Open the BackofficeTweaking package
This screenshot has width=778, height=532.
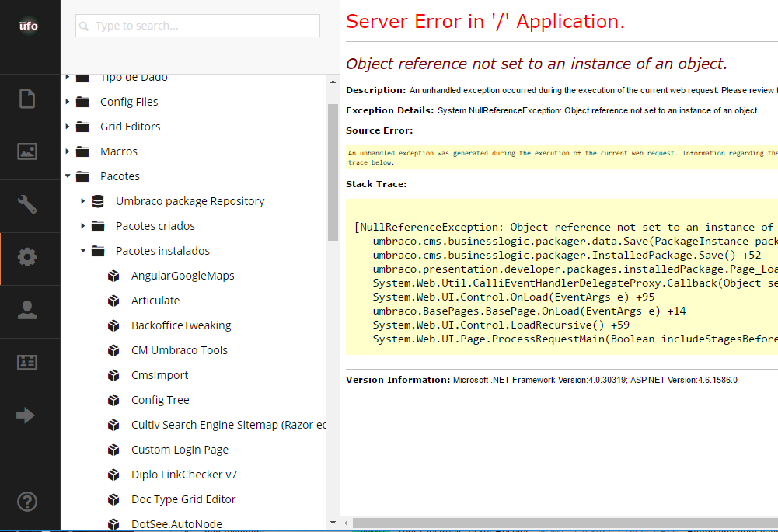tap(181, 325)
